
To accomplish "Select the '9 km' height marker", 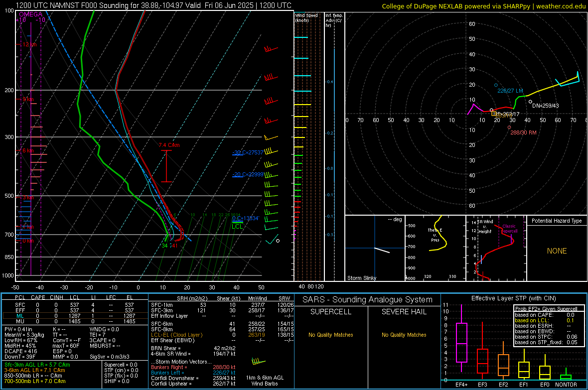I will (28, 100).
